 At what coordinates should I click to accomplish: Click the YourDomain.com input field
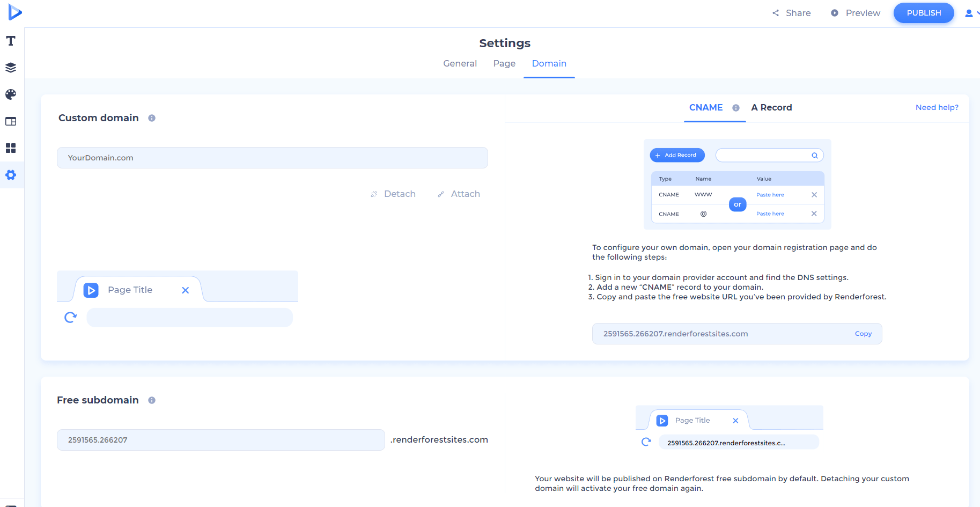pos(272,157)
